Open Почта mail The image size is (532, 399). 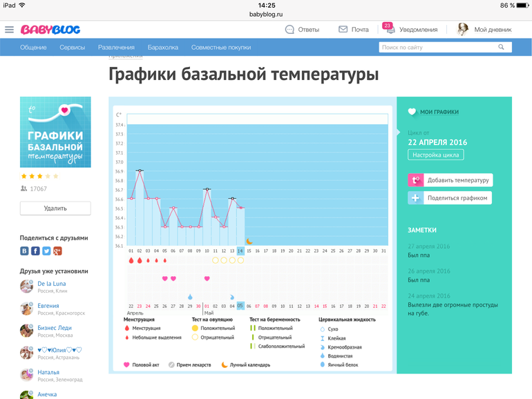(x=353, y=30)
